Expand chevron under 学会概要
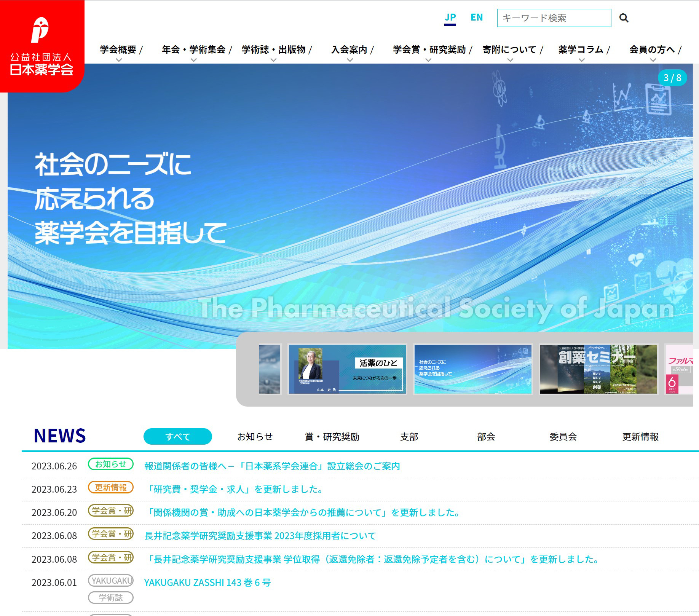Screen dimensions: 699x616 (119, 60)
